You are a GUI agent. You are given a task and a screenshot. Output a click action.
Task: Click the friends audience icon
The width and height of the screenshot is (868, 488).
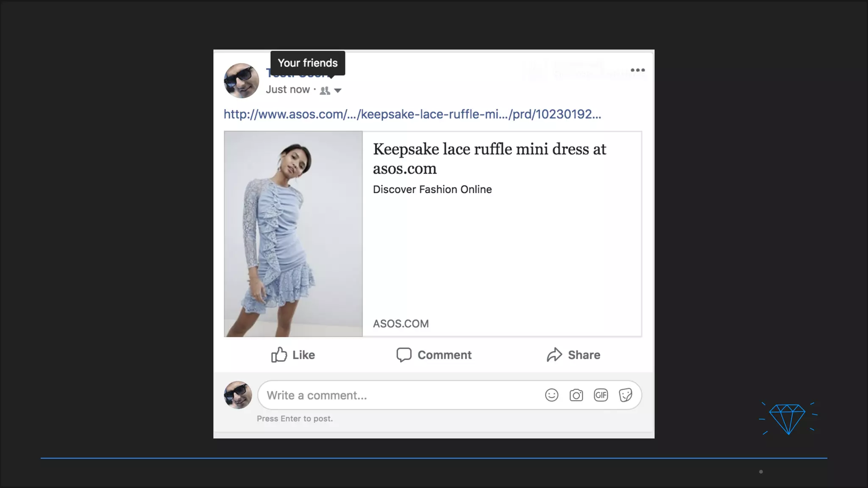(x=325, y=91)
